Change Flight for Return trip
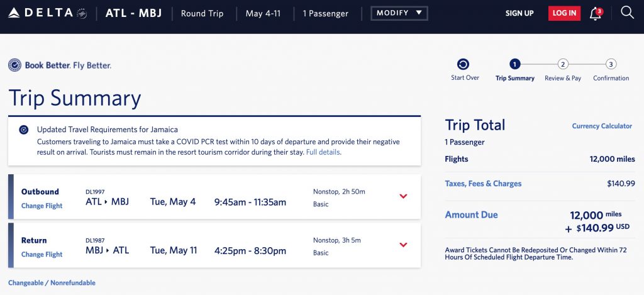 point(42,254)
